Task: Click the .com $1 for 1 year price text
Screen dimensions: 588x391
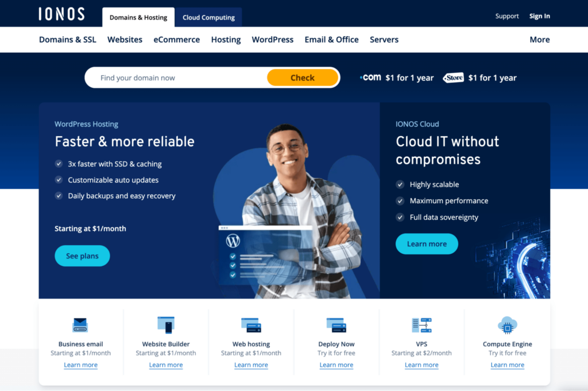Action: pos(409,78)
